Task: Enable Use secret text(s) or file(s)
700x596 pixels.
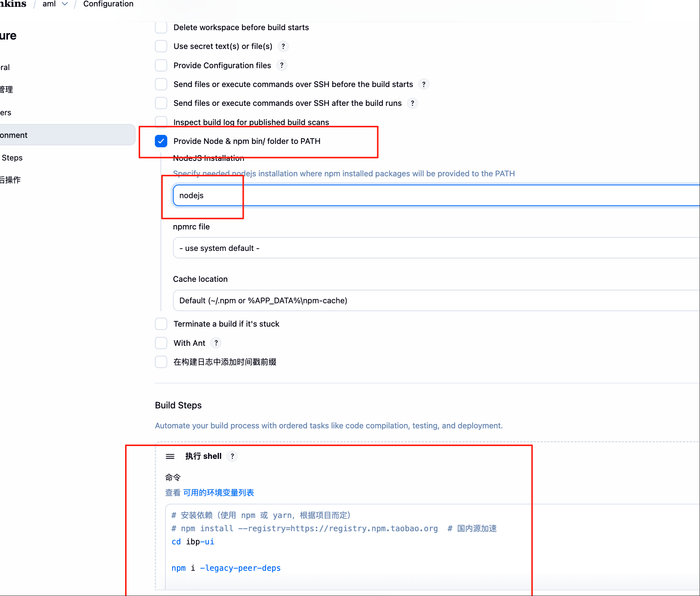Action: 161,46
